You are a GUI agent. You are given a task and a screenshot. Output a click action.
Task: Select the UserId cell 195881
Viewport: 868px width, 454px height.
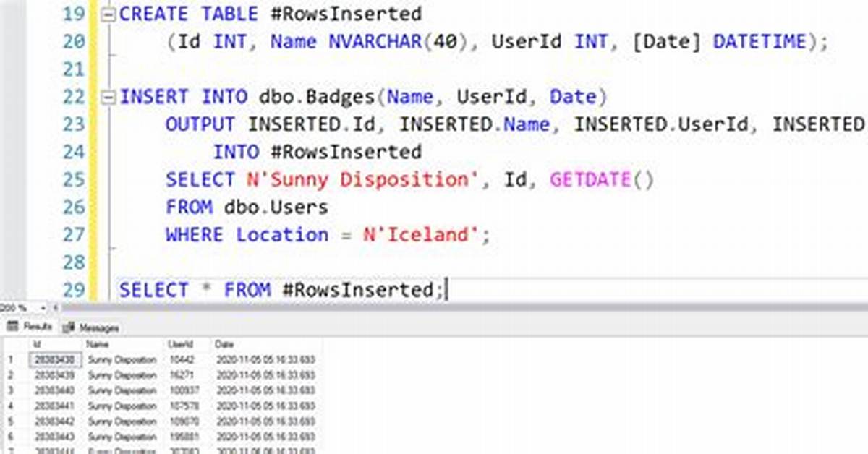coord(187,437)
